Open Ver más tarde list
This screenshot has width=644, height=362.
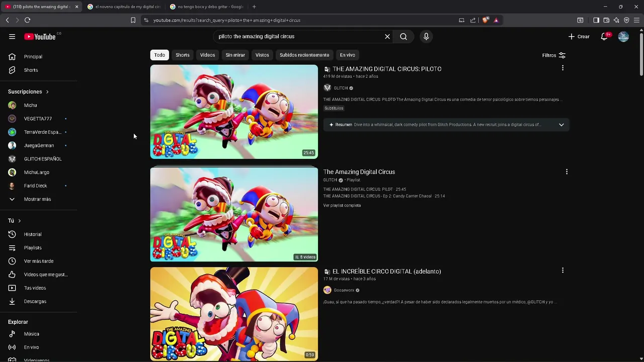pos(39,261)
